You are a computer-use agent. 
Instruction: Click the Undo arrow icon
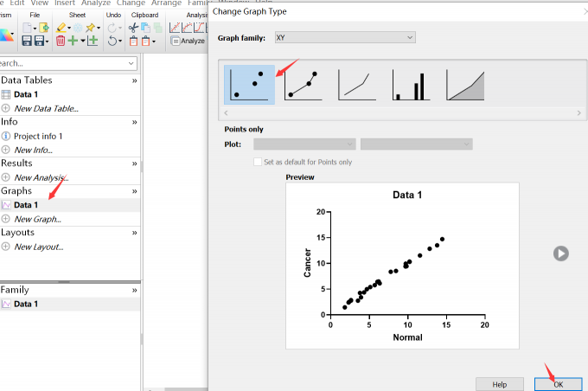coord(112,41)
